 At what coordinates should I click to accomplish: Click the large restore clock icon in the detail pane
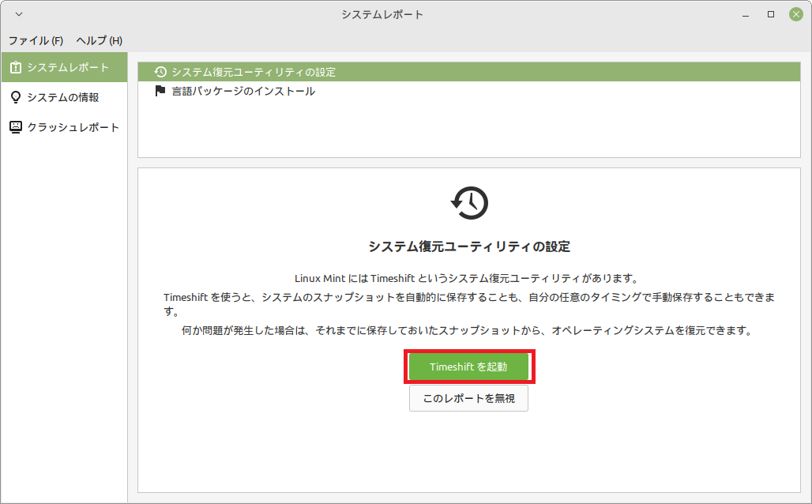pyautogui.click(x=469, y=203)
